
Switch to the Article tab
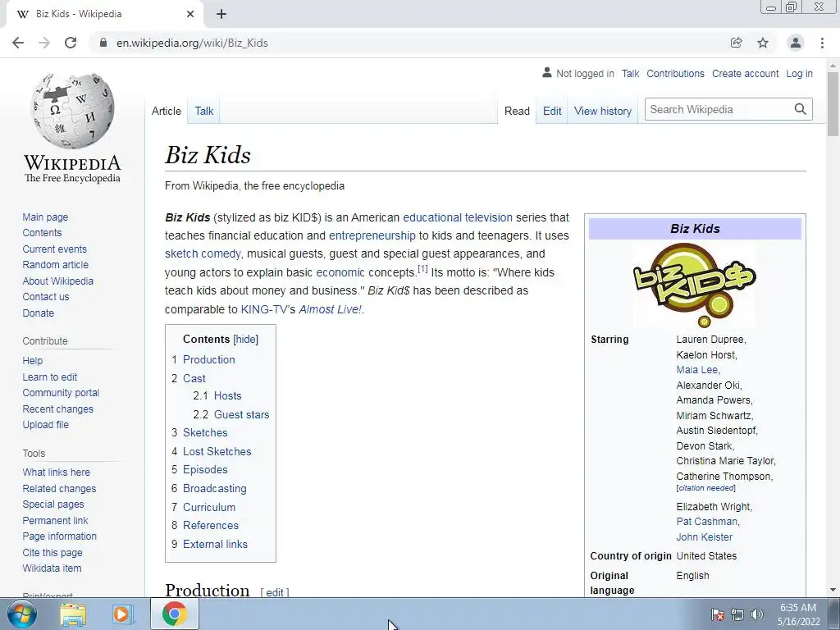[x=166, y=111]
